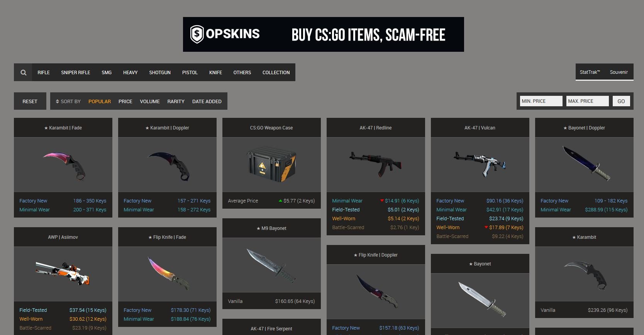
Task: Toggle the StatTrak filter
Action: 590,72
